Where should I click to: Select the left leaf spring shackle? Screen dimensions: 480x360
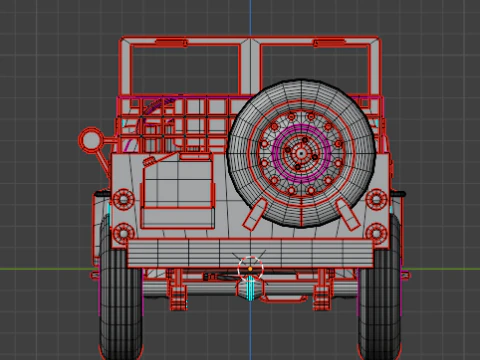[178, 289]
